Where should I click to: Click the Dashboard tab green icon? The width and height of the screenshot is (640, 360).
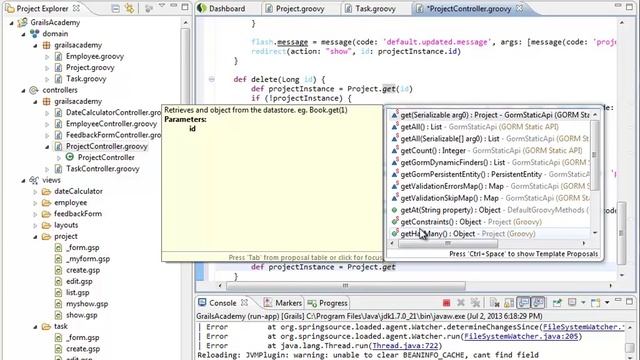(x=202, y=8)
